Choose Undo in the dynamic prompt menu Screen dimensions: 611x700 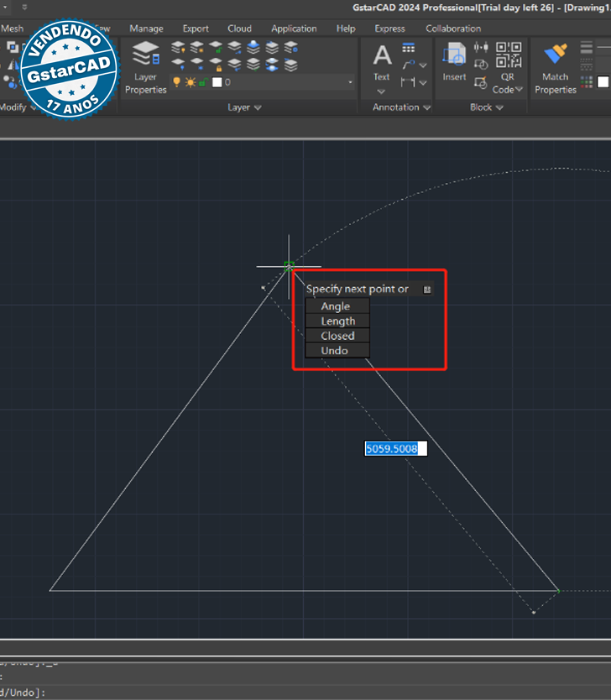(337, 351)
